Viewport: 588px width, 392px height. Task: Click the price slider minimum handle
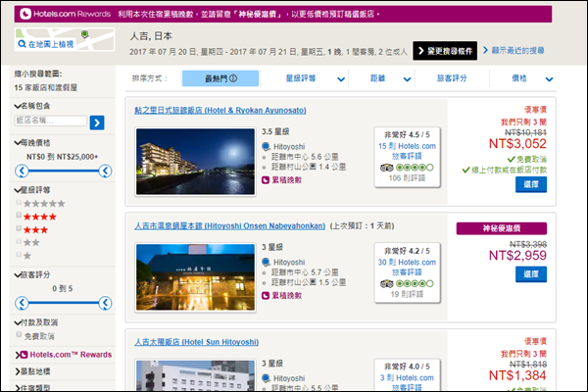22,171
